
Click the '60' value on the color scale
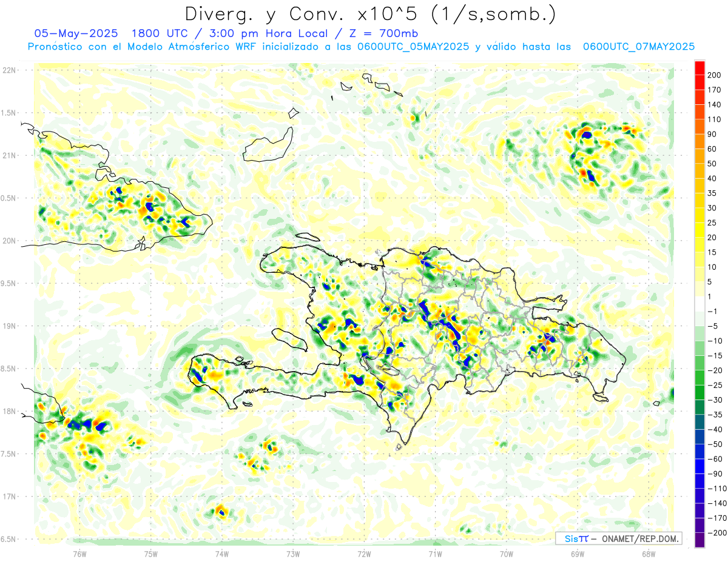click(713, 149)
